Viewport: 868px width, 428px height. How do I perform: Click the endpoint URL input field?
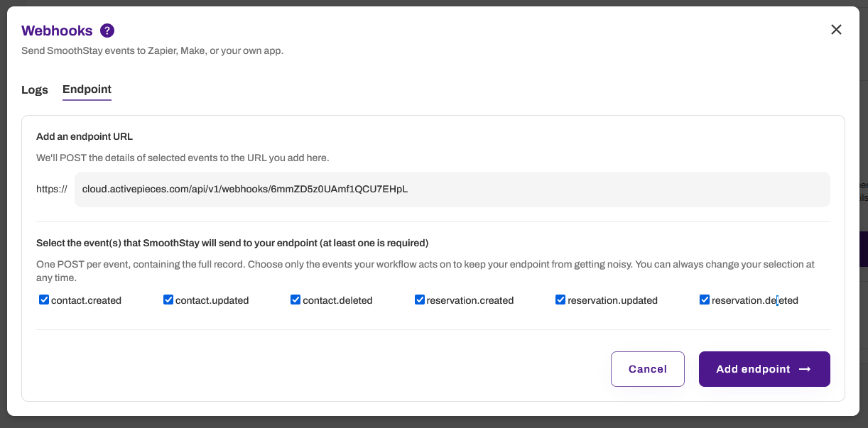[x=452, y=190]
